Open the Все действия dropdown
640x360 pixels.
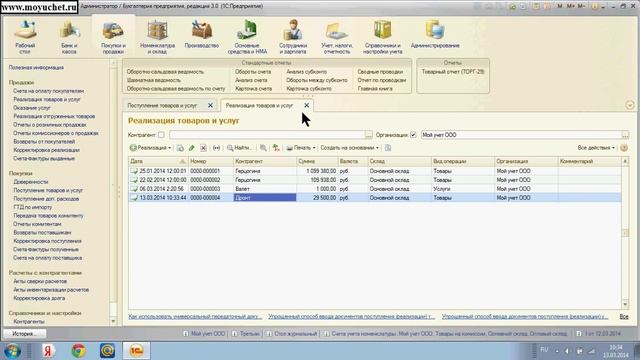click(596, 148)
